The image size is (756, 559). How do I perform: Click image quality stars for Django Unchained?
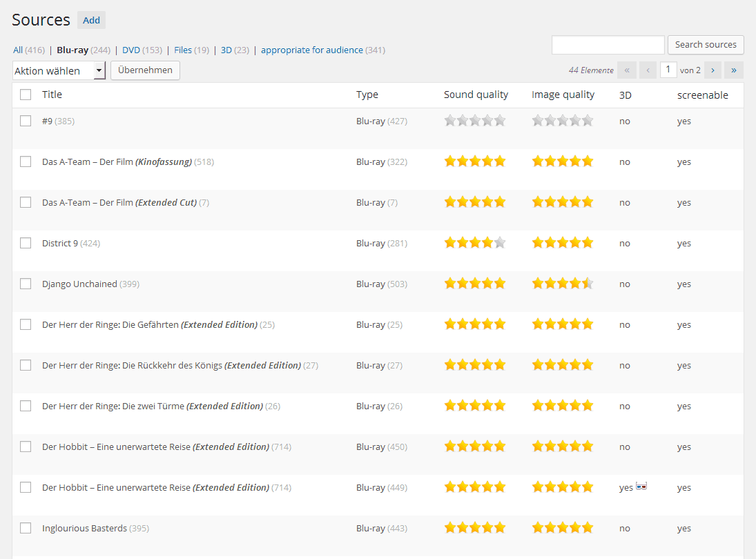point(563,284)
